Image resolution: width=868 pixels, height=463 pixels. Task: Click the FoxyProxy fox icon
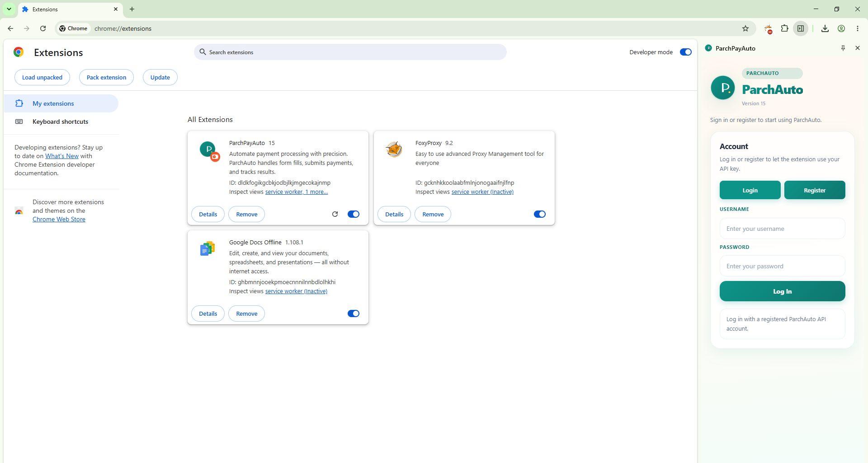(394, 149)
